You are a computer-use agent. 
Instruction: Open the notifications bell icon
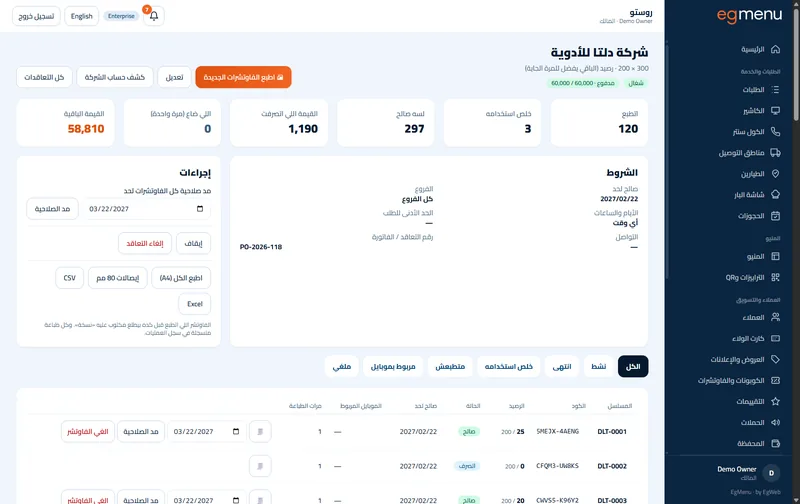(x=154, y=16)
